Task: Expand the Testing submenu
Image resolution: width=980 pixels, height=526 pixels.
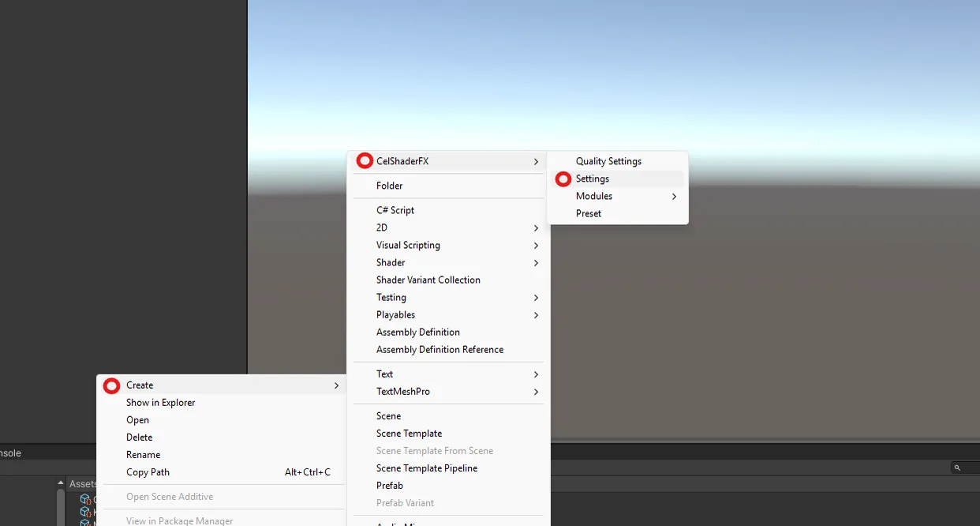Action: (x=447, y=297)
